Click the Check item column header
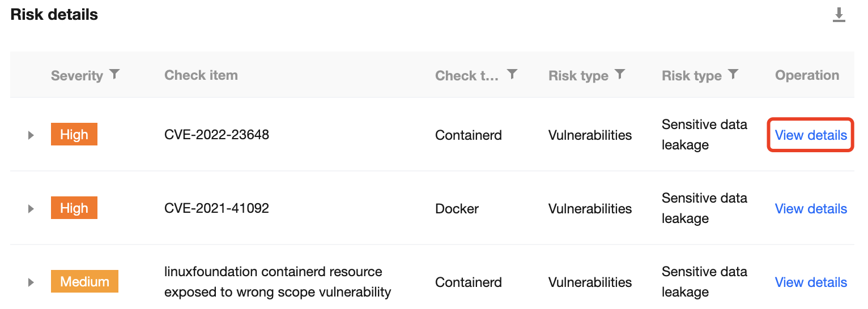Image resolution: width=868 pixels, height=309 pixels. click(x=201, y=75)
